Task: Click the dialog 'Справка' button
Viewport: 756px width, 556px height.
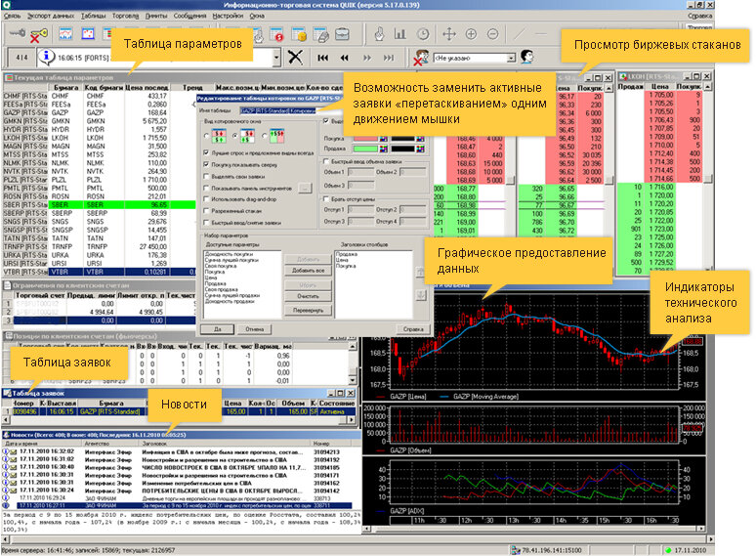Action: pyautogui.click(x=413, y=329)
